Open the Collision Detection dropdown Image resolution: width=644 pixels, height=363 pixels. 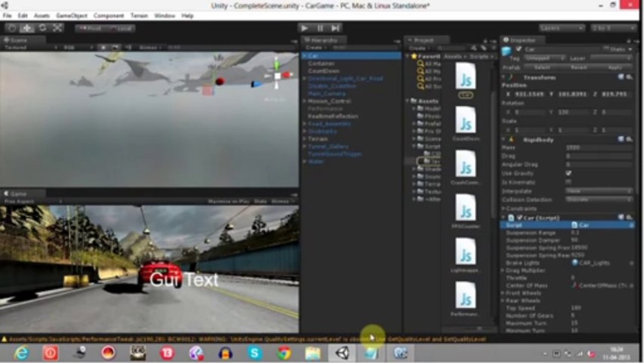point(599,200)
